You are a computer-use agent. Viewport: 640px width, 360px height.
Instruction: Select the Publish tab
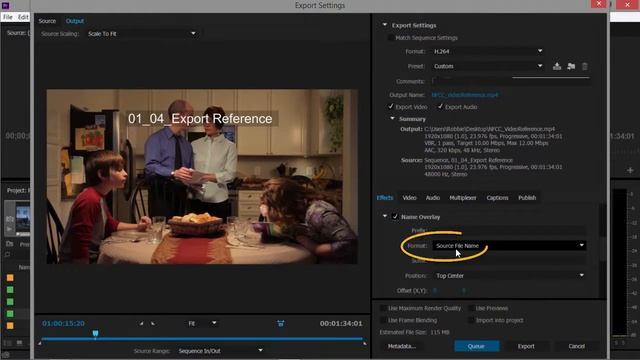(527, 198)
